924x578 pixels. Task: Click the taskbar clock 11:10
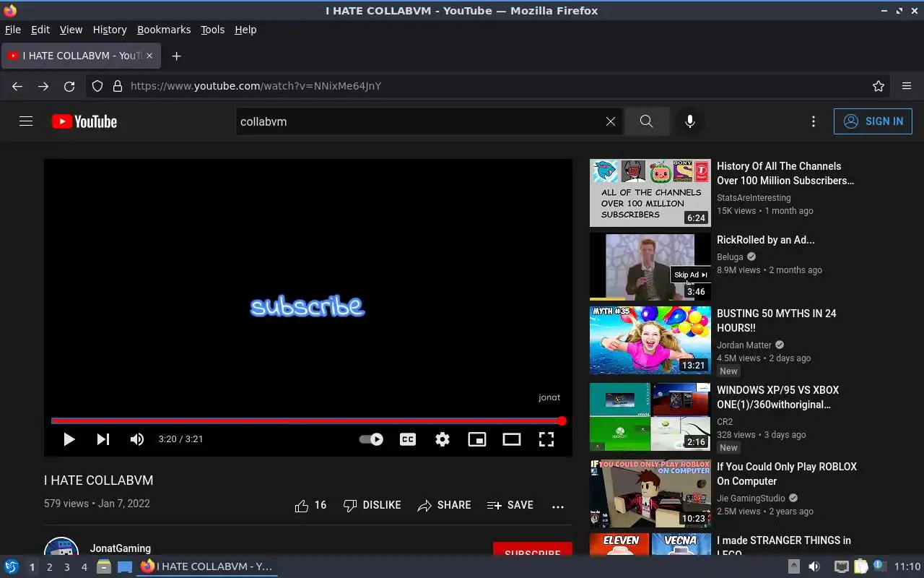(907, 566)
